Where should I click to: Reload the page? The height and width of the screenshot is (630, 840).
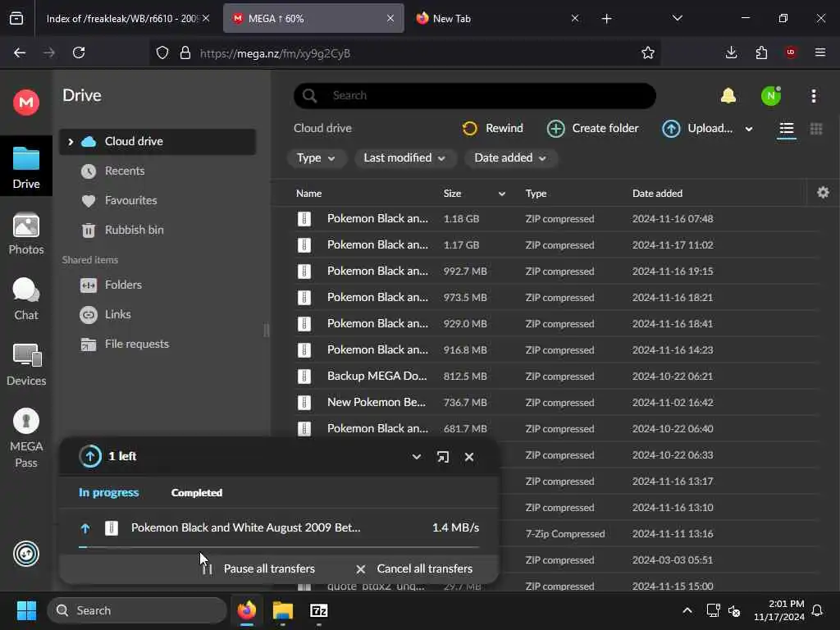(79, 52)
